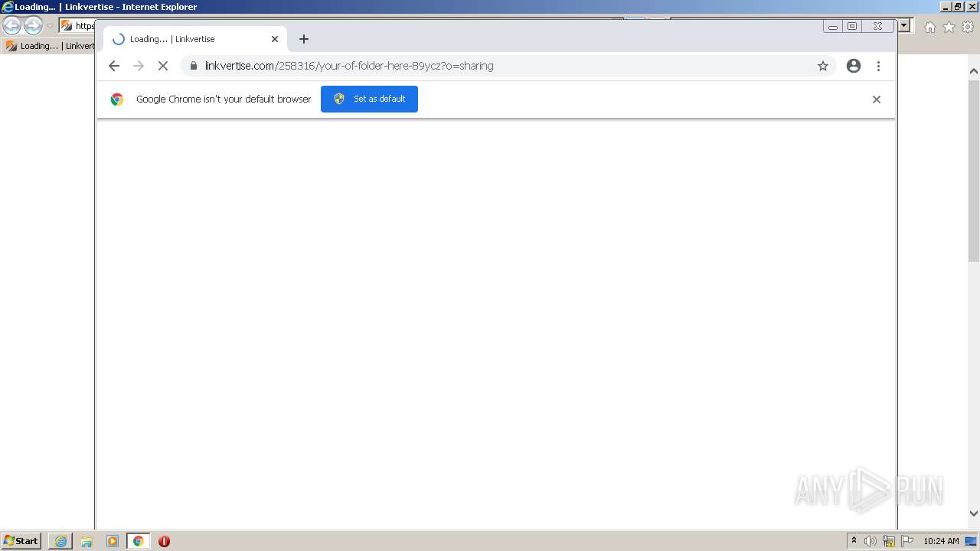
Task: Open the Windows Start menu
Action: click(21, 541)
